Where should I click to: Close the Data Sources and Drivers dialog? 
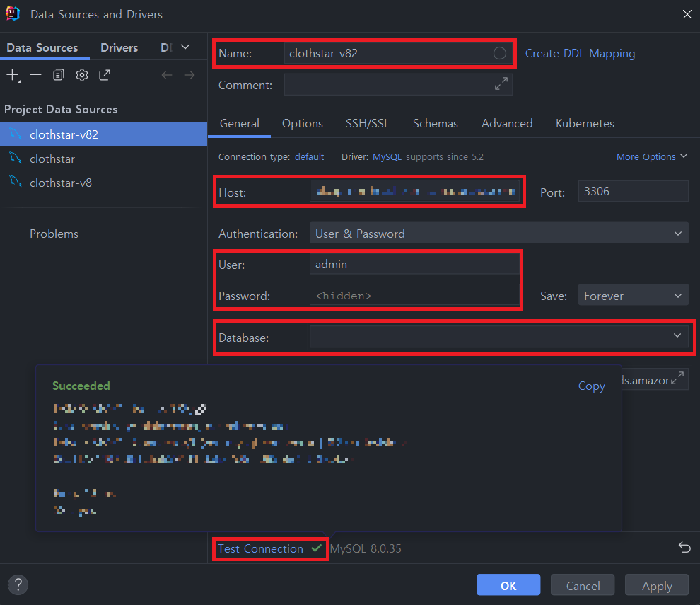click(687, 14)
